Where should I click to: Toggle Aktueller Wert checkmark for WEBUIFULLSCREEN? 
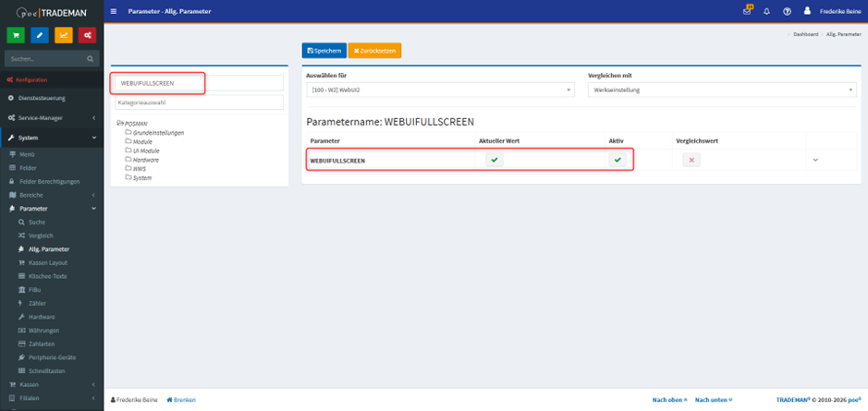pyautogui.click(x=495, y=160)
